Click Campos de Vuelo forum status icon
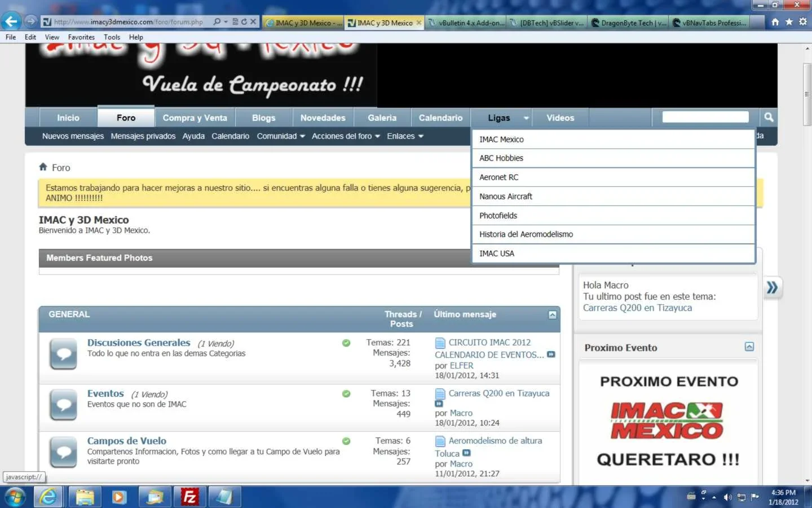Screen dimensions: 812x508 [x=63, y=452]
